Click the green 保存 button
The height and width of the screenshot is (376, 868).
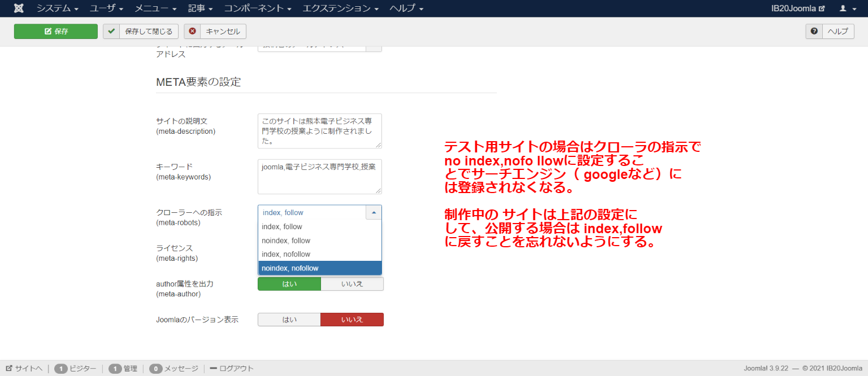coord(56,32)
